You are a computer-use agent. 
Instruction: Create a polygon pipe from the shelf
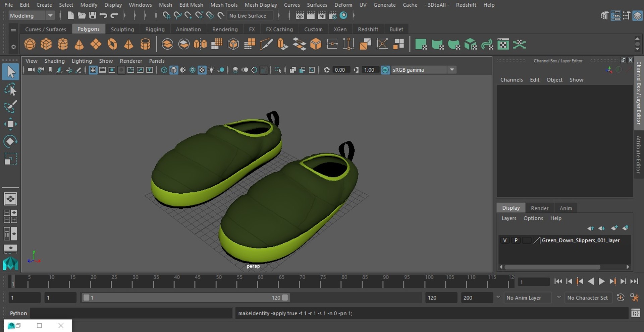coord(145,44)
